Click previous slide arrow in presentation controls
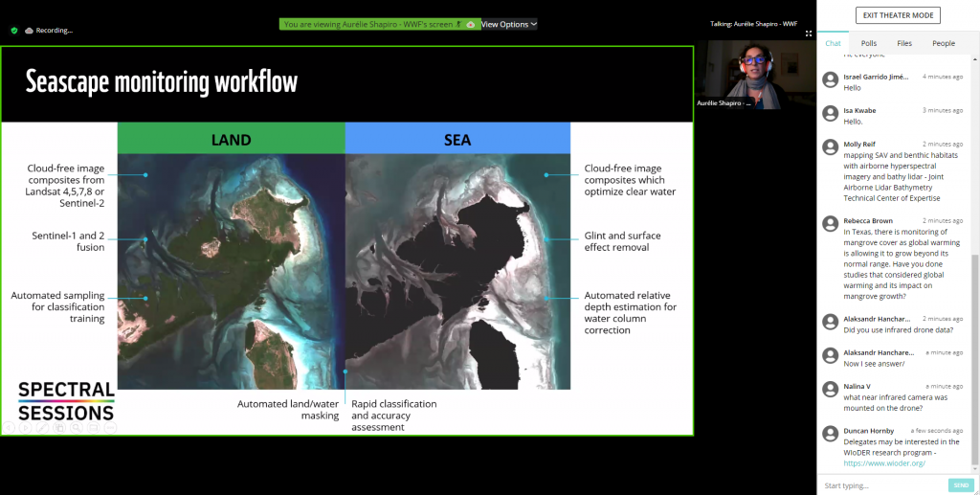 click(x=10, y=428)
